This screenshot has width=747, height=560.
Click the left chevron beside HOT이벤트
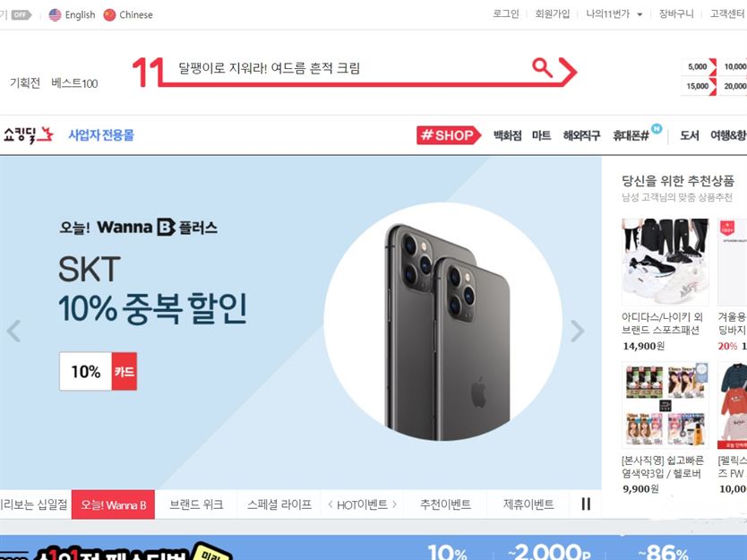[x=331, y=504]
